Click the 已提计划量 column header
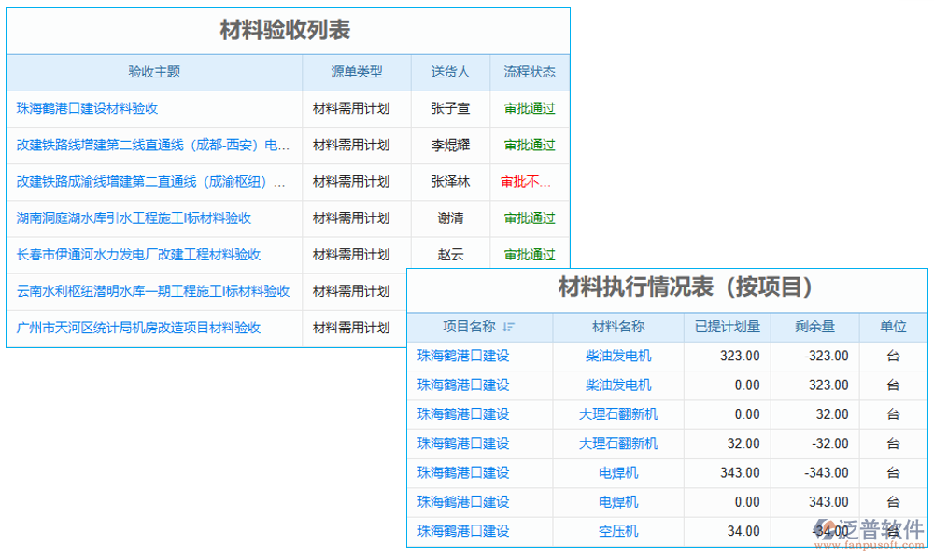The width and height of the screenshot is (934, 560). [x=731, y=327]
